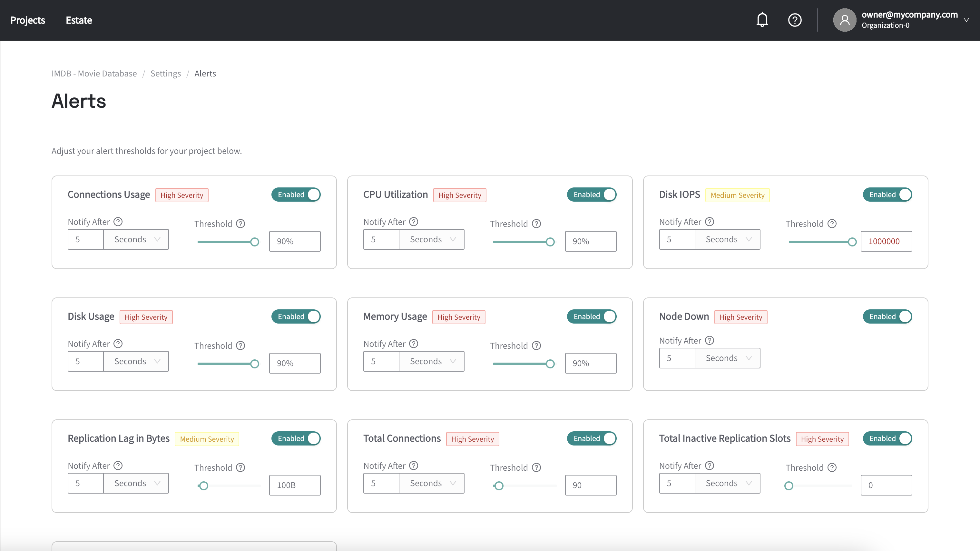This screenshot has width=980, height=551.
Task: Open Seconds unit dropdown for Total Connections
Action: pos(432,483)
